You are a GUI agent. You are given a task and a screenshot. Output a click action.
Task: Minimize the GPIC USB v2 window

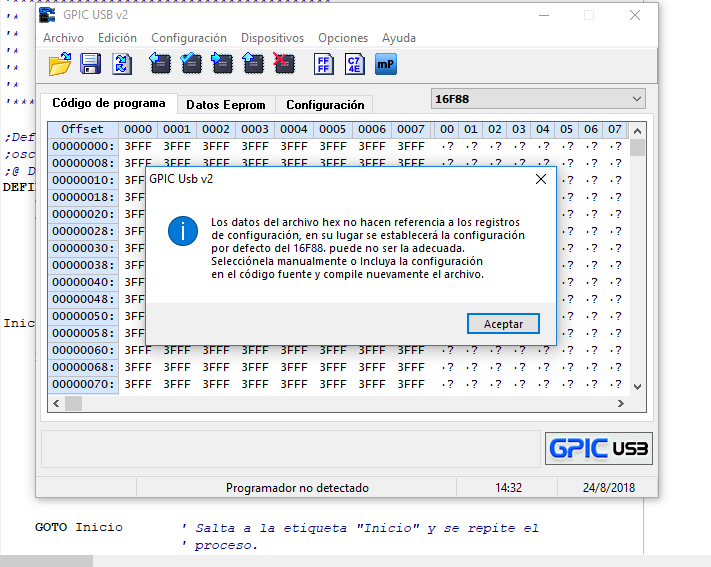(544, 15)
